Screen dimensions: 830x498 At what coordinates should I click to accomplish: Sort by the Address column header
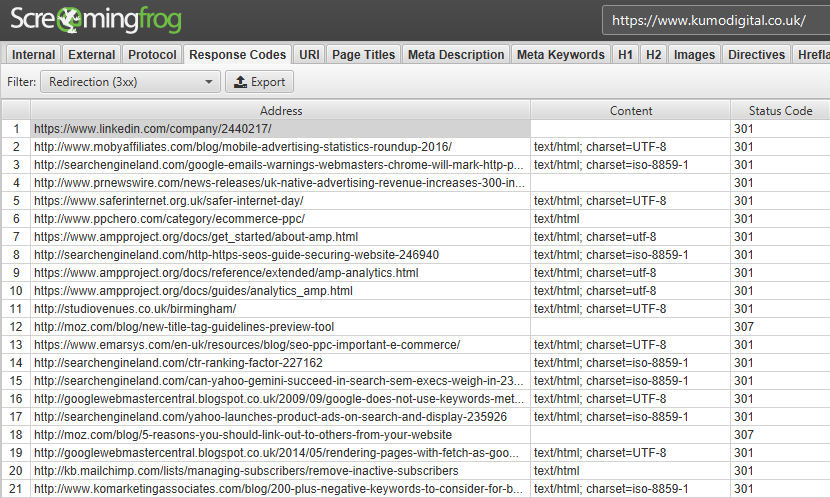pos(281,111)
